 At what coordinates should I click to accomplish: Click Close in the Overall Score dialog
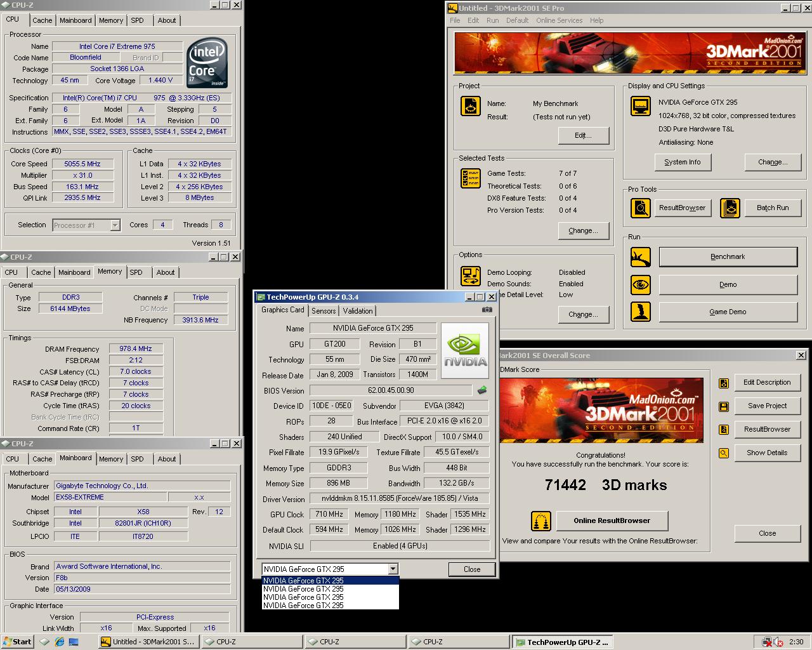pyautogui.click(x=766, y=534)
